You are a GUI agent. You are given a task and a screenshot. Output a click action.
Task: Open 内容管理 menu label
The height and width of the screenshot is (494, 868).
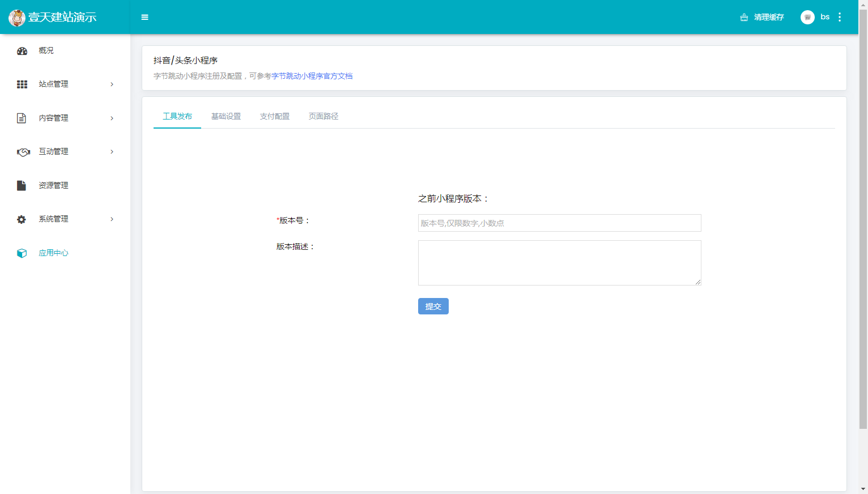click(x=53, y=118)
